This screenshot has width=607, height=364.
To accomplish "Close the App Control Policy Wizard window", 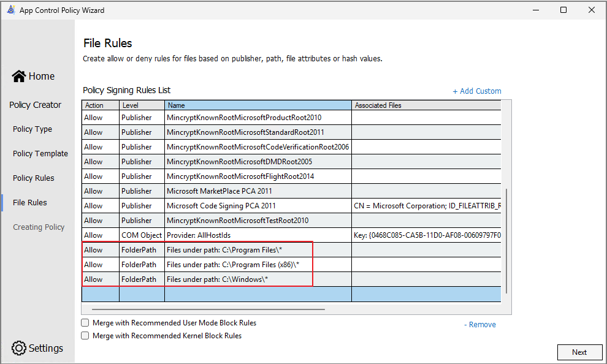I will click(x=592, y=10).
